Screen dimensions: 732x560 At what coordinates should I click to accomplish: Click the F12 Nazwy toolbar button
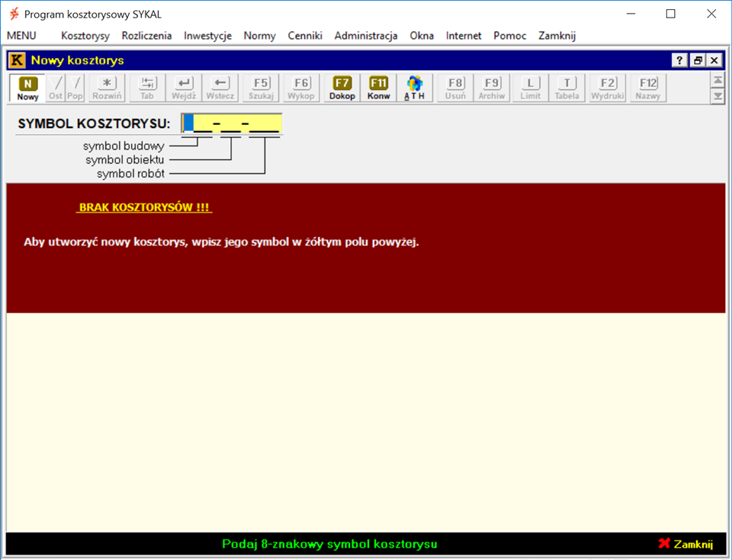(648, 88)
